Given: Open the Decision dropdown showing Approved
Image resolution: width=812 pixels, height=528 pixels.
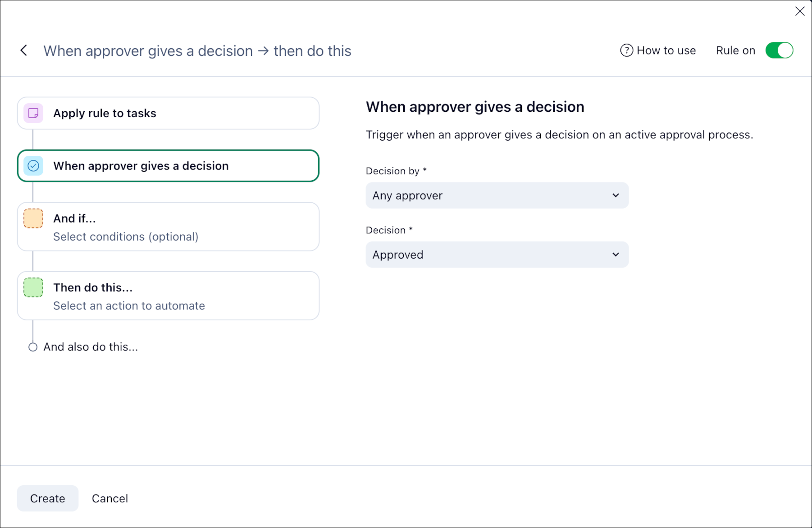Looking at the screenshot, I should pyautogui.click(x=496, y=255).
